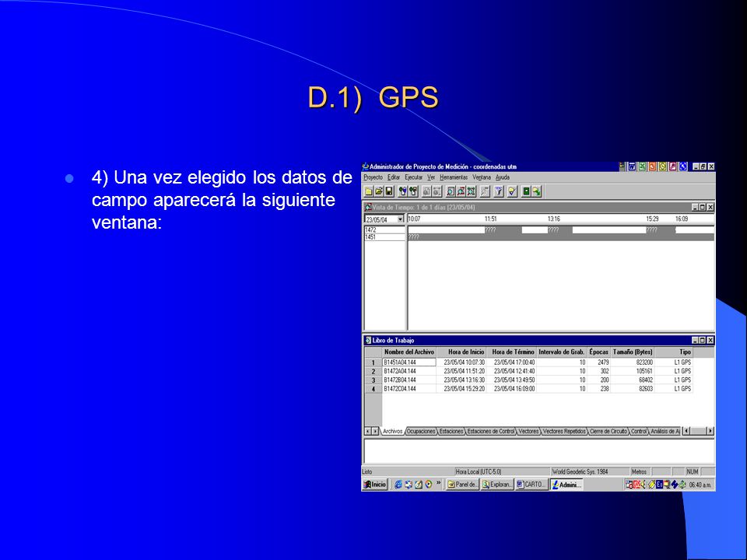Expand the Quick Launch chevron overflow
Viewport: 747px width, 560px height.
tap(438, 483)
